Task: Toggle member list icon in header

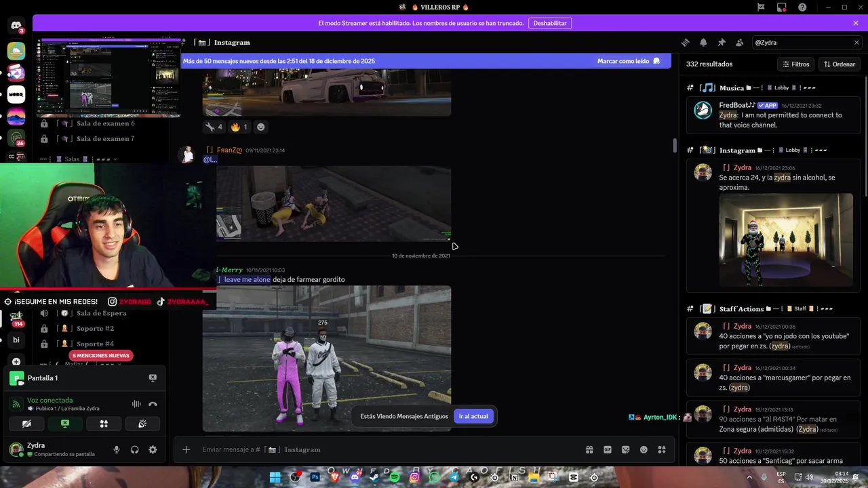Action: coord(739,42)
